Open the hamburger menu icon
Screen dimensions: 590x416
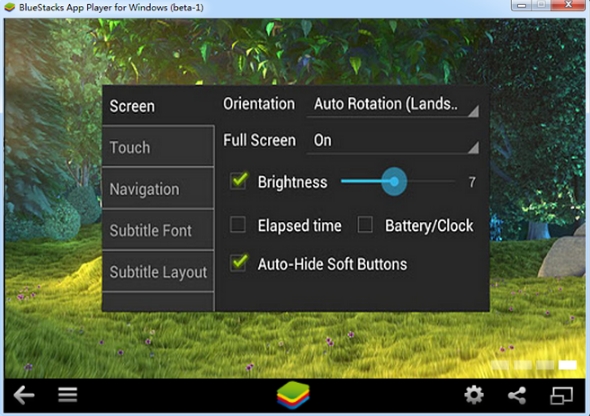point(68,395)
